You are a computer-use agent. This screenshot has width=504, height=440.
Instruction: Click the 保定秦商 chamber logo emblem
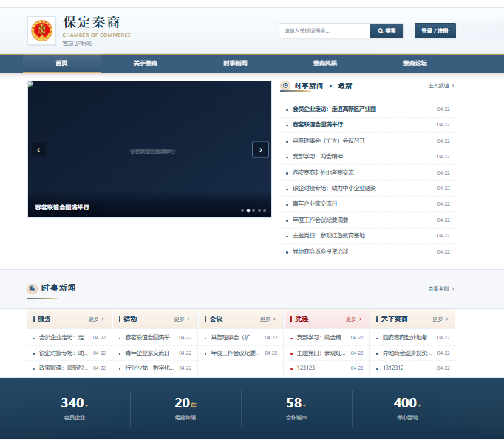point(42,30)
